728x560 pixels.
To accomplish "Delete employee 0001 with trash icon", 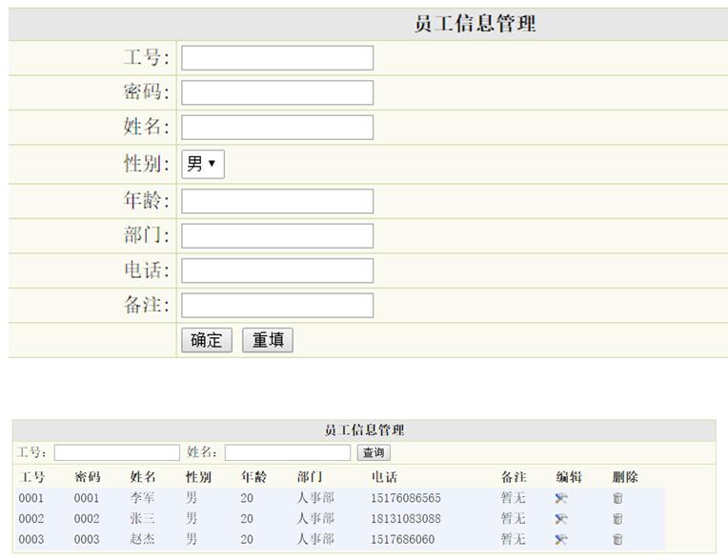I will point(617,498).
